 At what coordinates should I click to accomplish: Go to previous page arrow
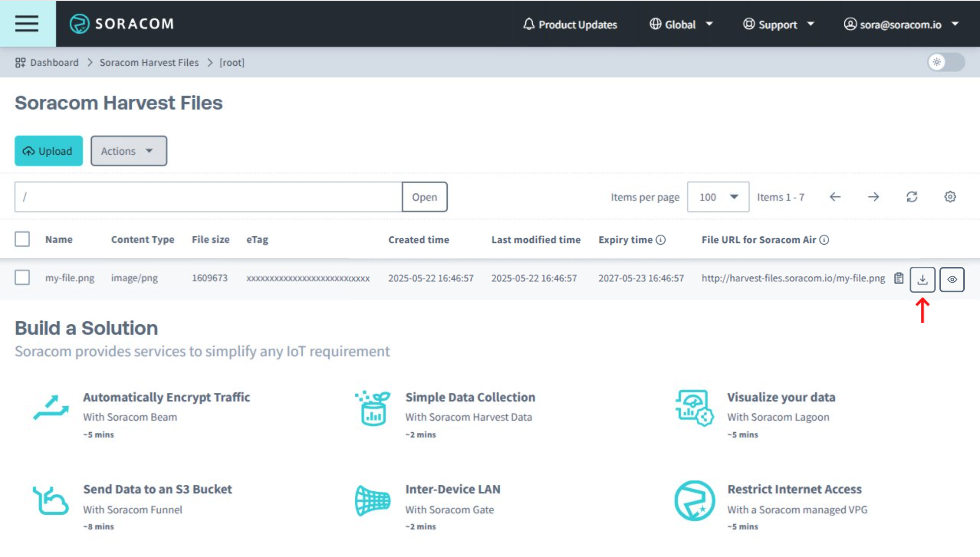(835, 197)
